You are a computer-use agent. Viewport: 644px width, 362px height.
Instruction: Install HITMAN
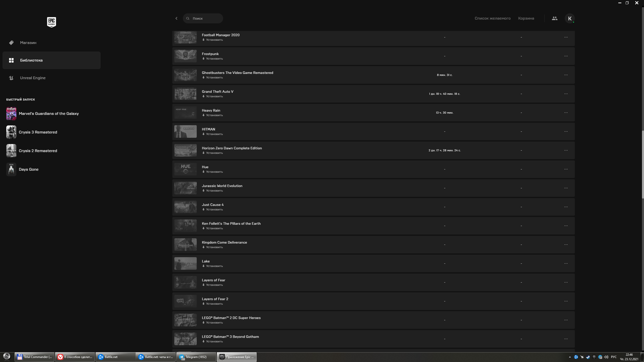coord(213,134)
